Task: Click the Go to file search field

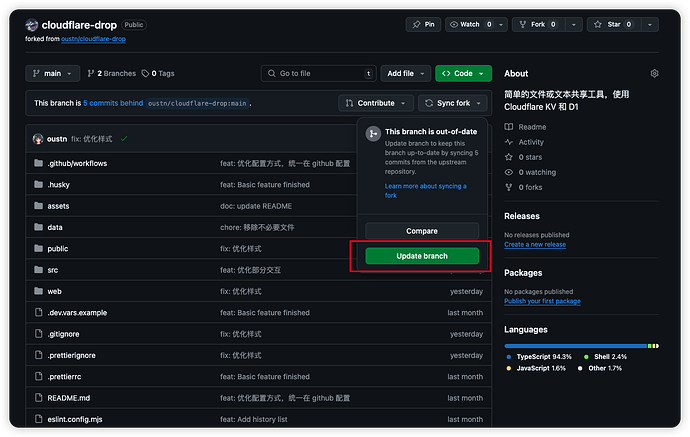Action: (318, 73)
